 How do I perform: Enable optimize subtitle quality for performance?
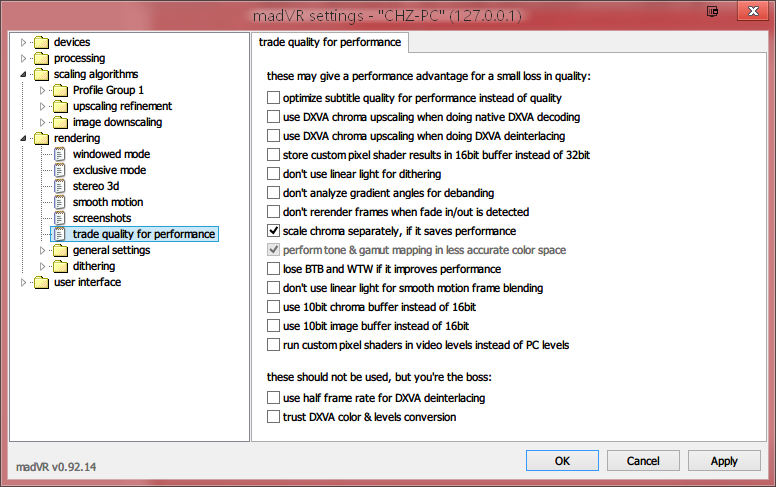(273, 97)
